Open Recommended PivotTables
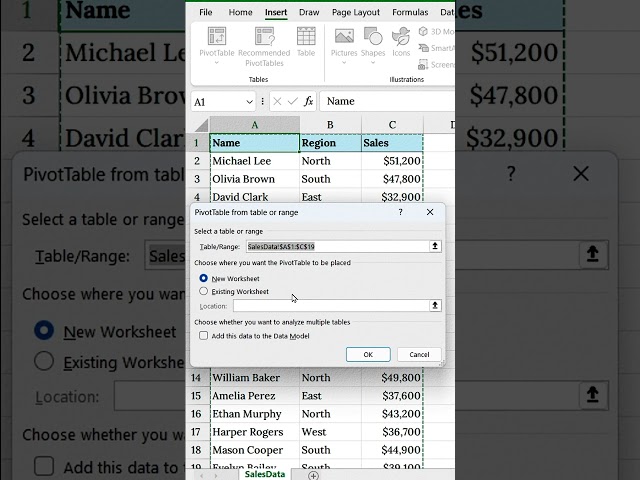 click(x=264, y=47)
